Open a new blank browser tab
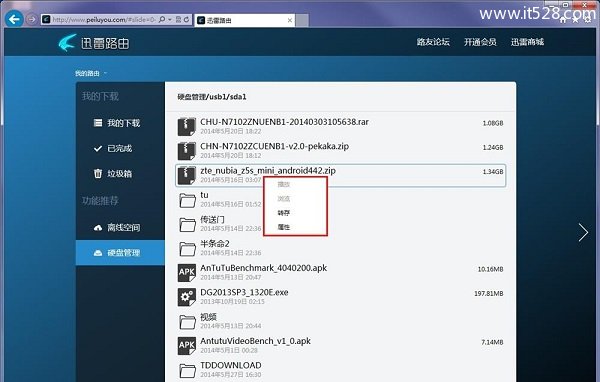Viewport: 600px width, 382px height. [x=302, y=20]
